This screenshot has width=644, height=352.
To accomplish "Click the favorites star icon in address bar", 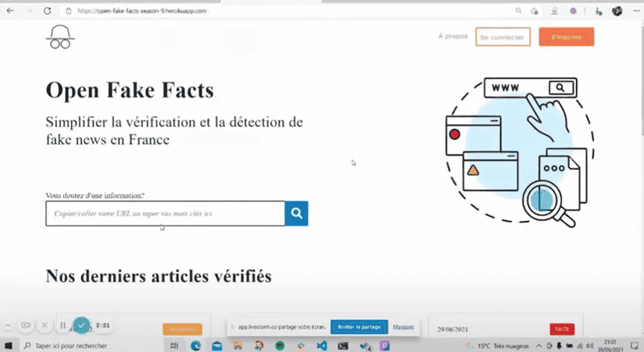I will click(x=535, y=11).
